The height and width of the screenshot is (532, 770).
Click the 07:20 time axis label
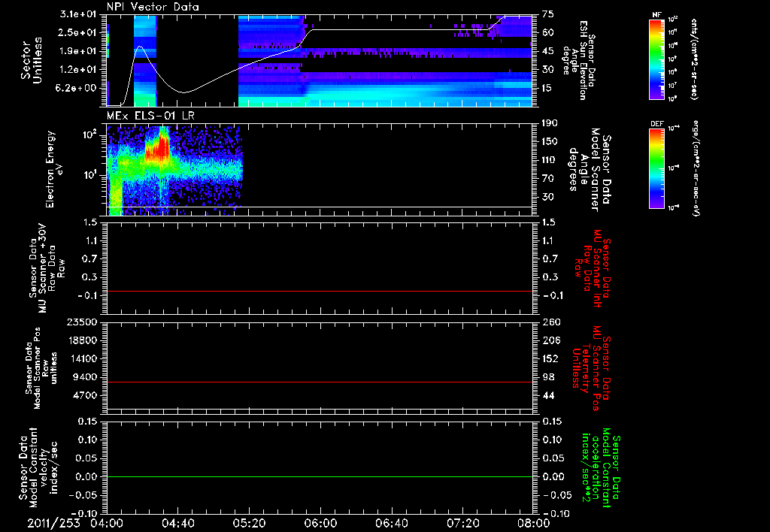point(463,523)
